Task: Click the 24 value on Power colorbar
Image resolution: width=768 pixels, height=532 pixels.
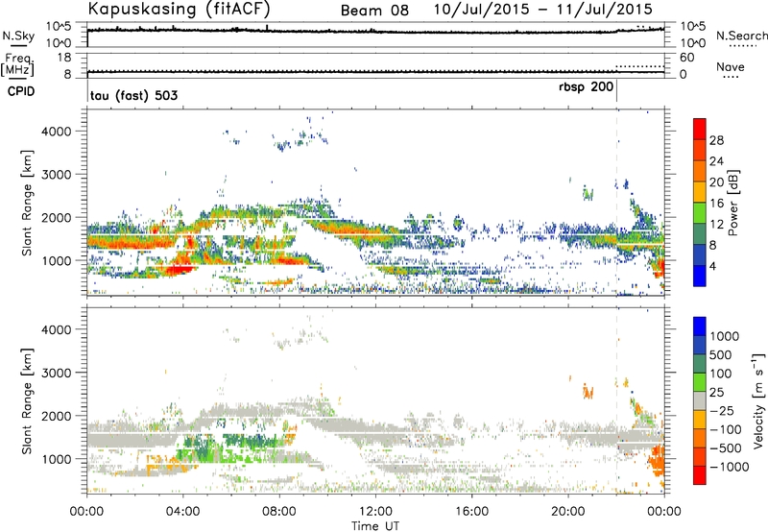Action: click(716, 161)
